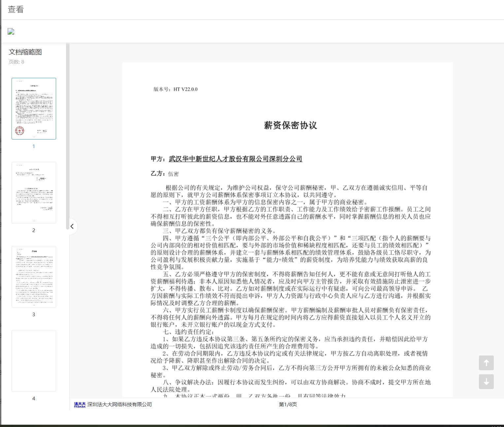This screenshot has width=504, height=427.
Task: Click 深圳法大大网络科技有限公司 footer text
Action: (x=119, y=405)
